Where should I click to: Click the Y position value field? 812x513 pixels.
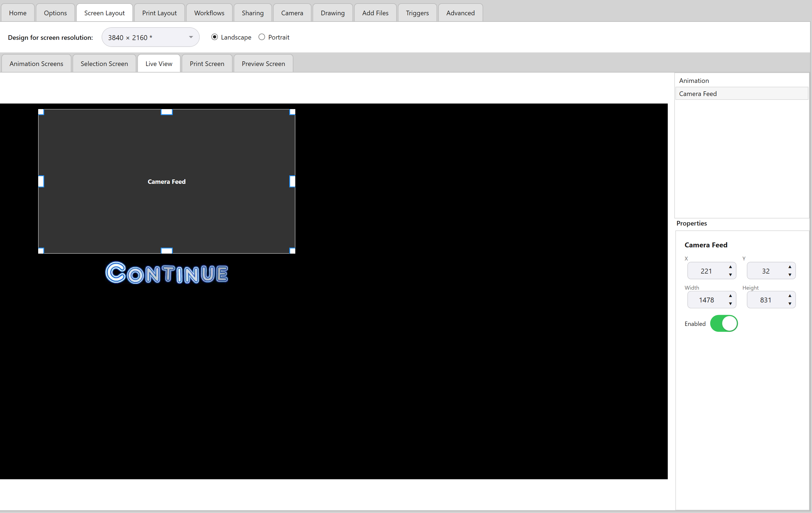coord(766,271)
